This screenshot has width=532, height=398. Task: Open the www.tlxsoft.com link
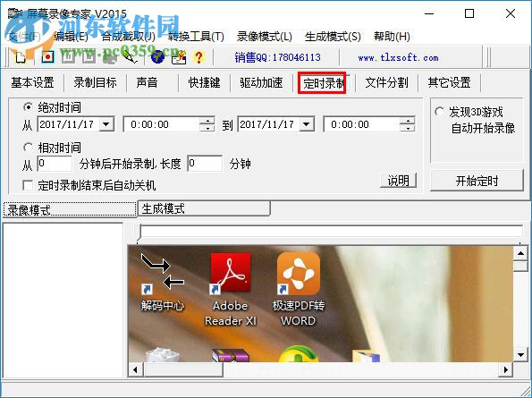pyautogui.click(x=398, y=57)
